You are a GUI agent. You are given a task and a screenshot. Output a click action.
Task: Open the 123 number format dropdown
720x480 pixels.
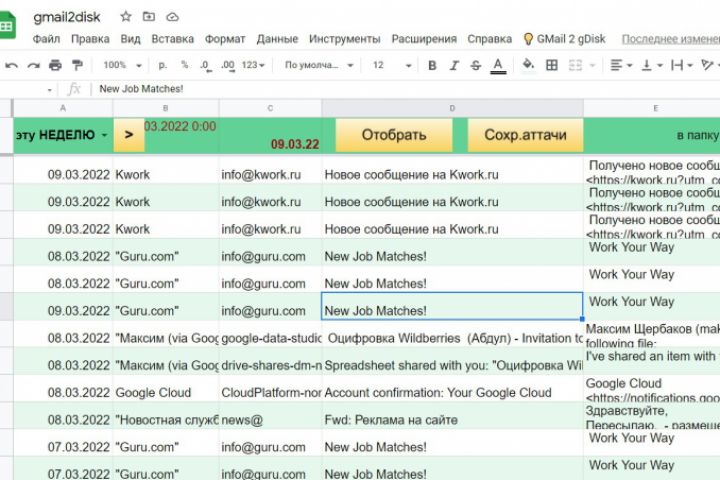point(253,65)
